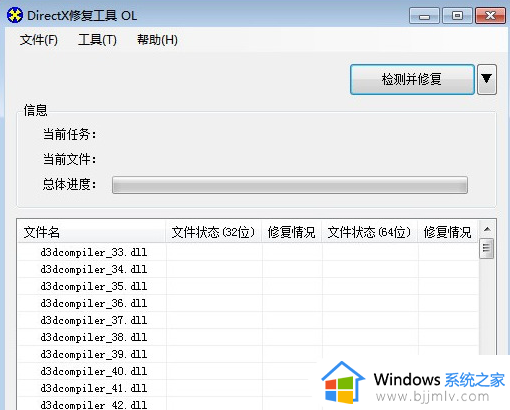Screen dimensions: 510x410
Task: Click the file list scrollbar thumb
Action: click(487, 248)
